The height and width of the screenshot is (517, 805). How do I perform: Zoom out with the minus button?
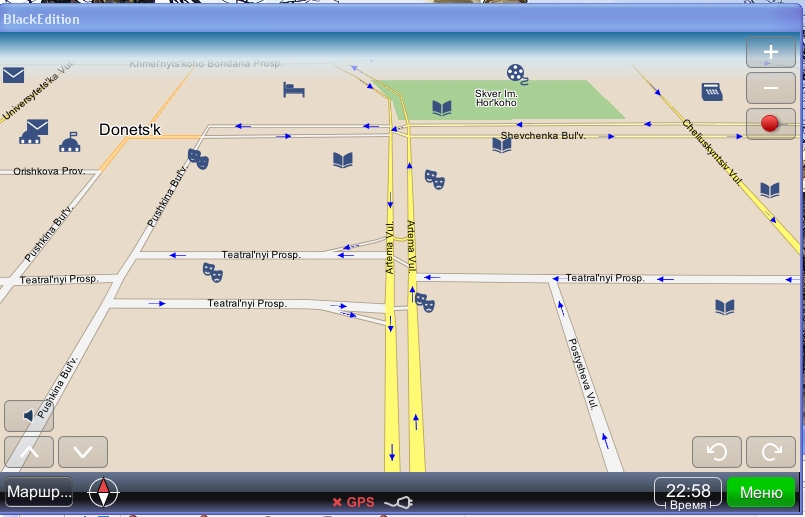(770, 88)
